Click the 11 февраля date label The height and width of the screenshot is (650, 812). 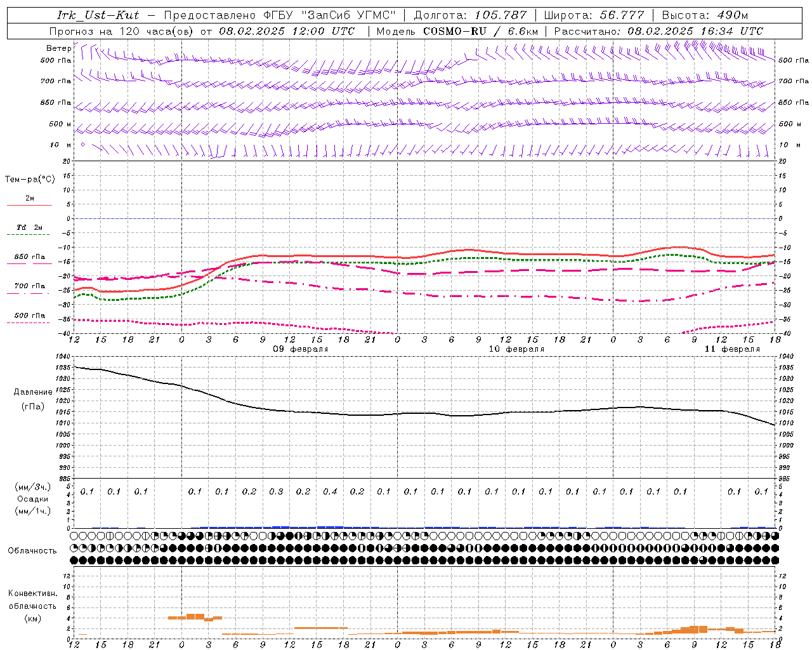click(732, 349)
